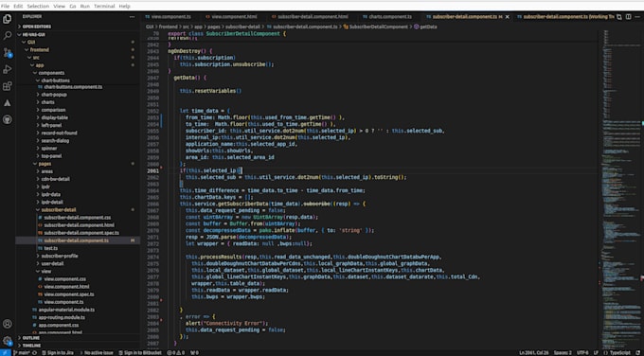Screen dimensions: 644x356
Task: Open the Terminal menu
Action: pos(104,7)
